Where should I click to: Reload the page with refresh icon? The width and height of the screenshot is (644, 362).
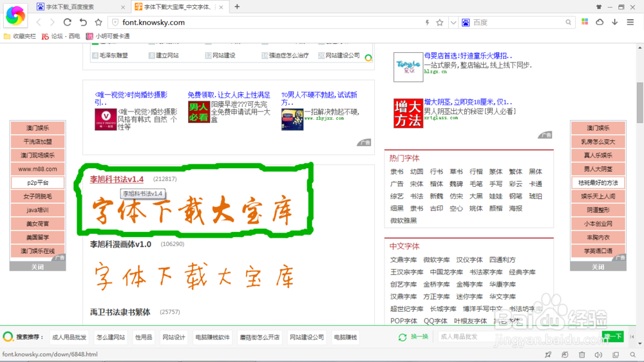(68, 22)
